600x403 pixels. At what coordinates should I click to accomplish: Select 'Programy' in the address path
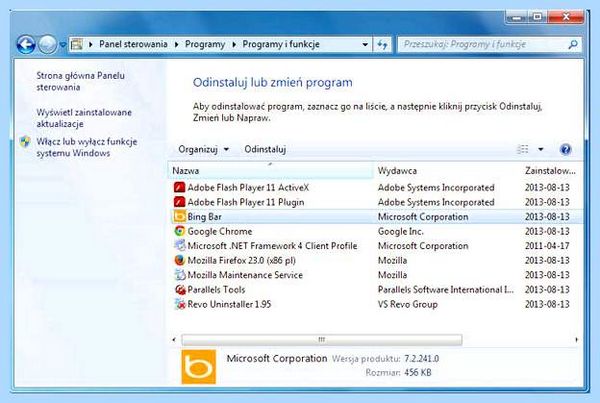[205, 44]
